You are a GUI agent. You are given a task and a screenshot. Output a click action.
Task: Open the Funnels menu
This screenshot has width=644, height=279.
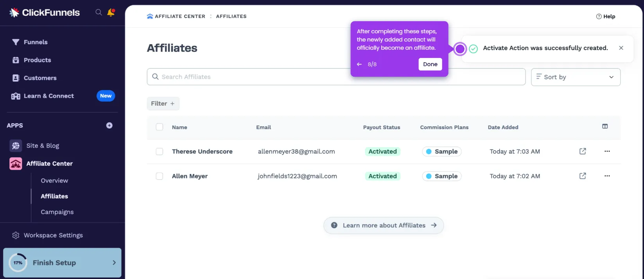(36, 42)
